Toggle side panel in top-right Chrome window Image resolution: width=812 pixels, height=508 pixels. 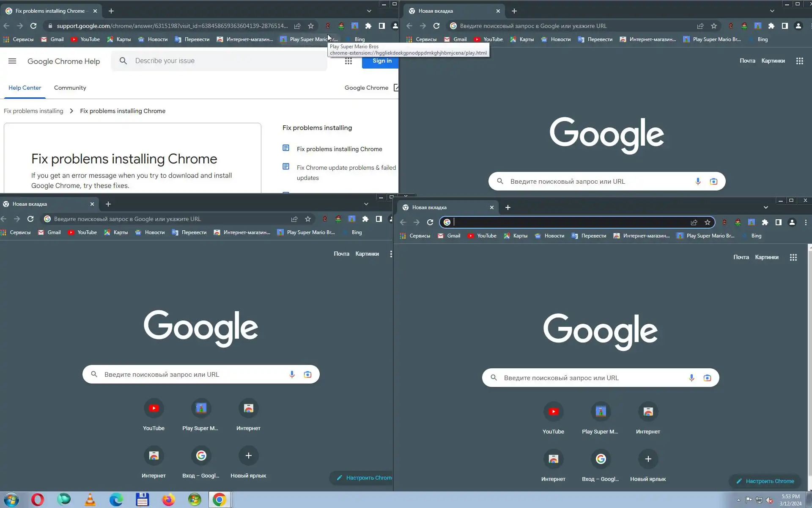pos(785,26)
